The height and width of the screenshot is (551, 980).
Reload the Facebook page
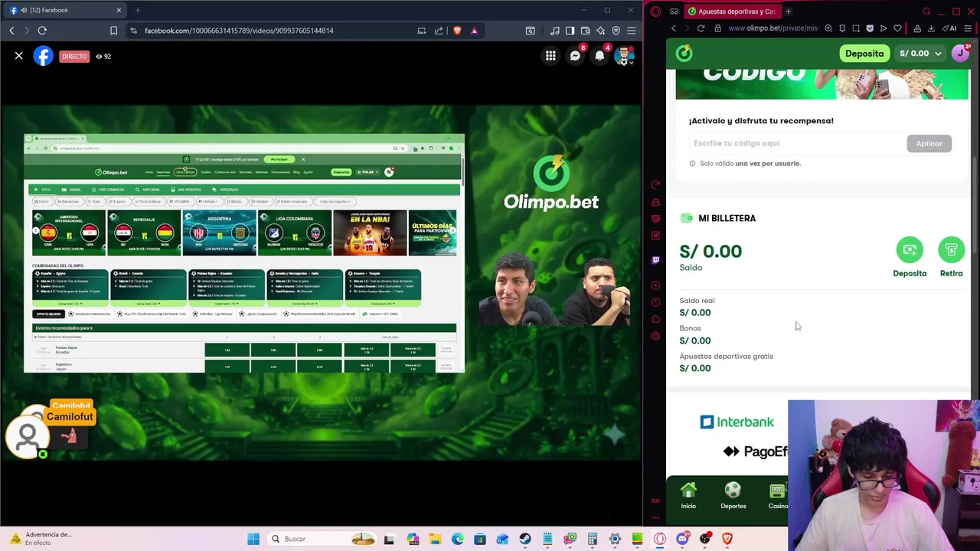click(x=42, y=31)
